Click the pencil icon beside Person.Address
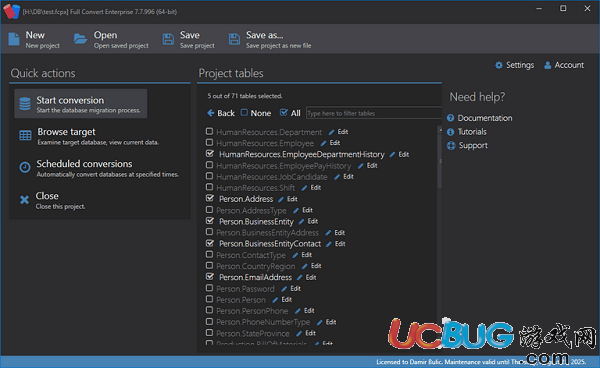The height and width of the screenshot is (368, 600). click(281, 199)
